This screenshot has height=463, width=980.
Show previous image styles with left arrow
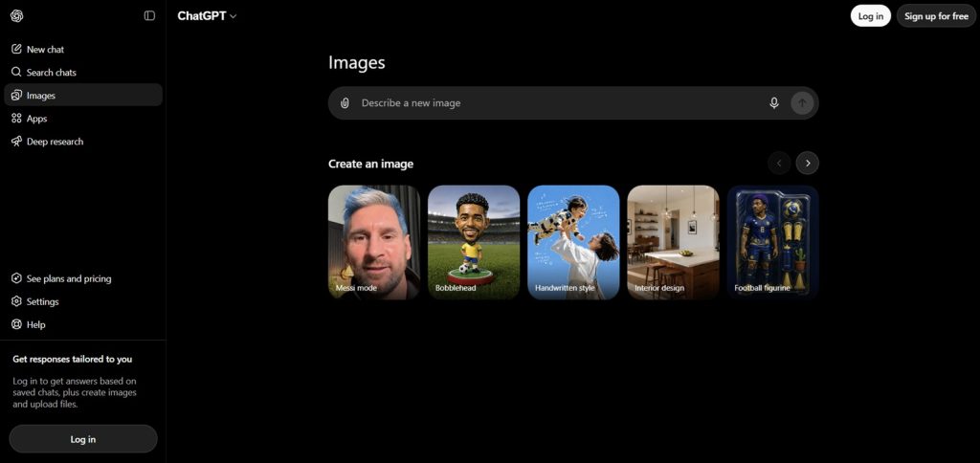click(779, 163)
